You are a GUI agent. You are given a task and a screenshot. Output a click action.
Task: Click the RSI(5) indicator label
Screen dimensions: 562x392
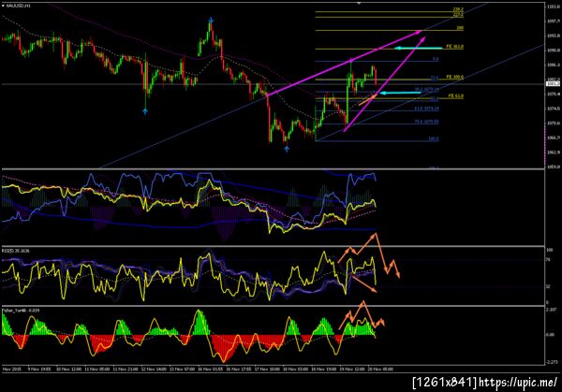[x=15, y=251]
